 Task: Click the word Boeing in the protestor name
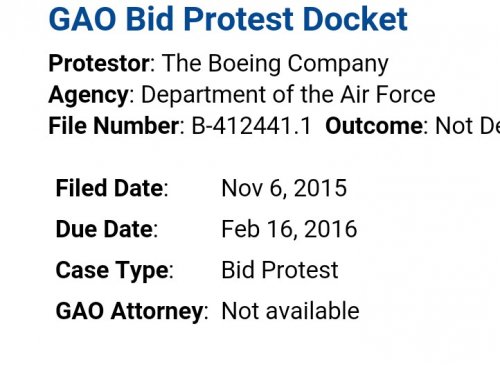click(244, 64)
